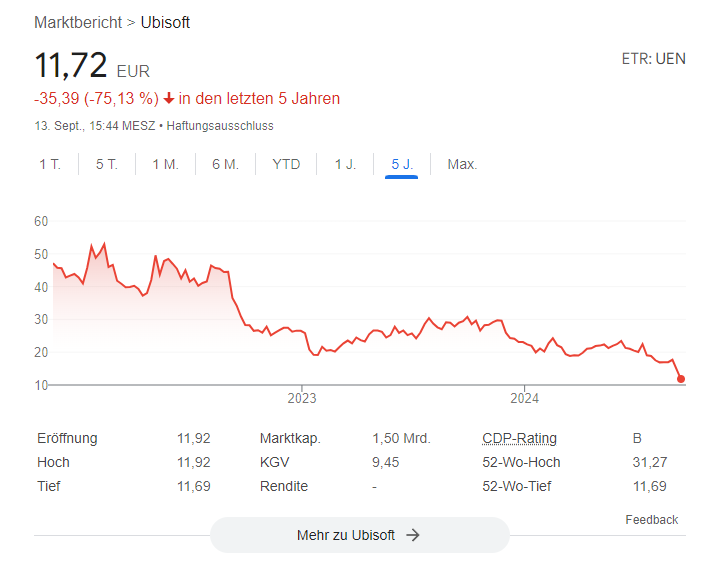Click the Mehr zu Ubisoft button
The height and width of the screenshot is (568, 728).
tap(360, 535)
